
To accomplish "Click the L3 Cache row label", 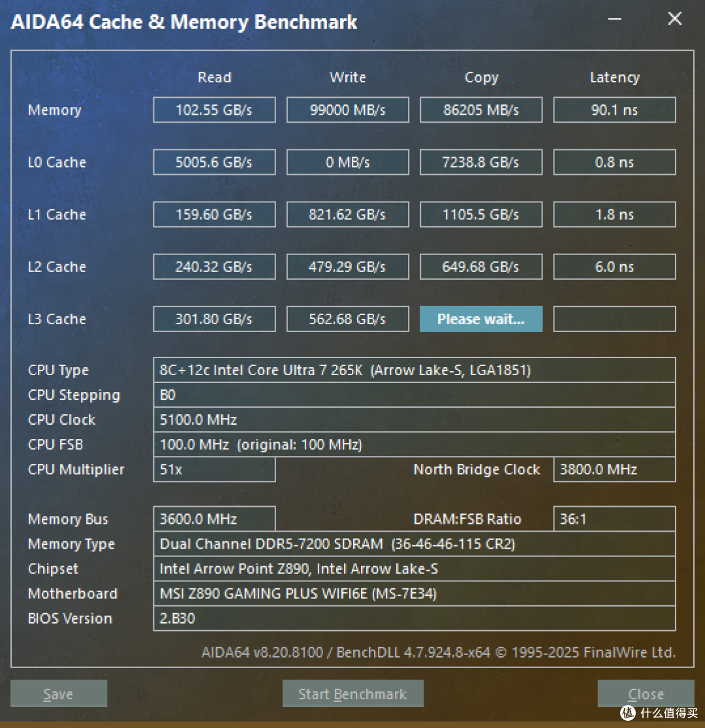I will click(57, 319).
